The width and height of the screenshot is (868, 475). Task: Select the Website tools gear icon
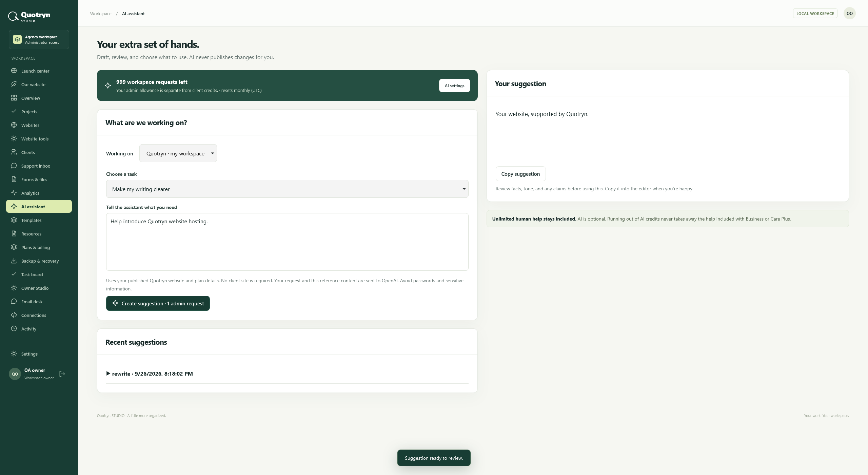coord(14,138)
